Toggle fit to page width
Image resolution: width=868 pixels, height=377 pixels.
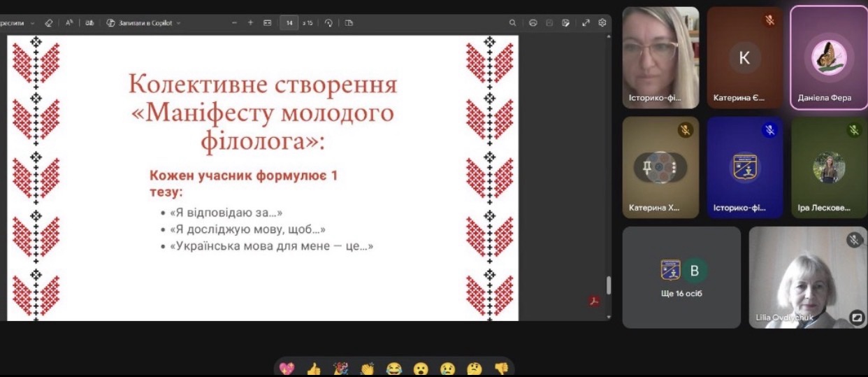pos(267,22)
